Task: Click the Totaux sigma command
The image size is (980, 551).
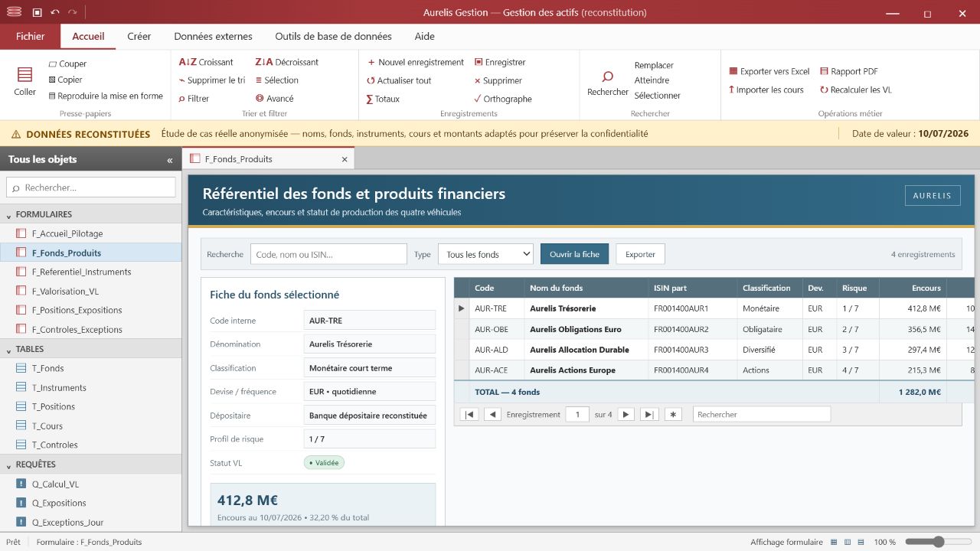Action: [383, 99]
